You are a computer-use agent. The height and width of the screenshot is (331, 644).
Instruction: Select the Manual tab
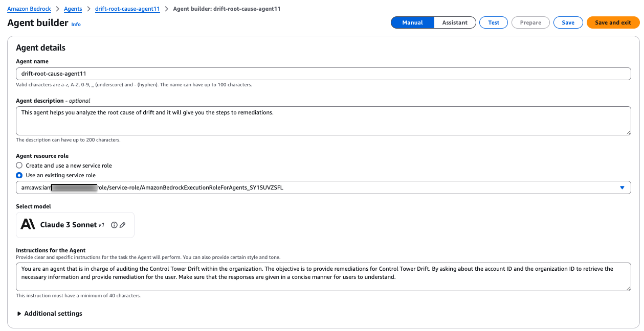pyautogui.click(x=412, y=22)
